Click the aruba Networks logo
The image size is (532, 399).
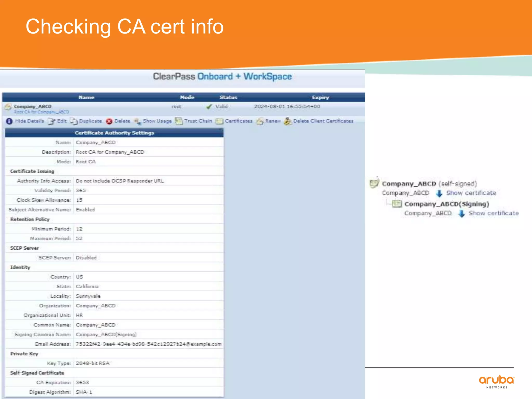point(497,382)
